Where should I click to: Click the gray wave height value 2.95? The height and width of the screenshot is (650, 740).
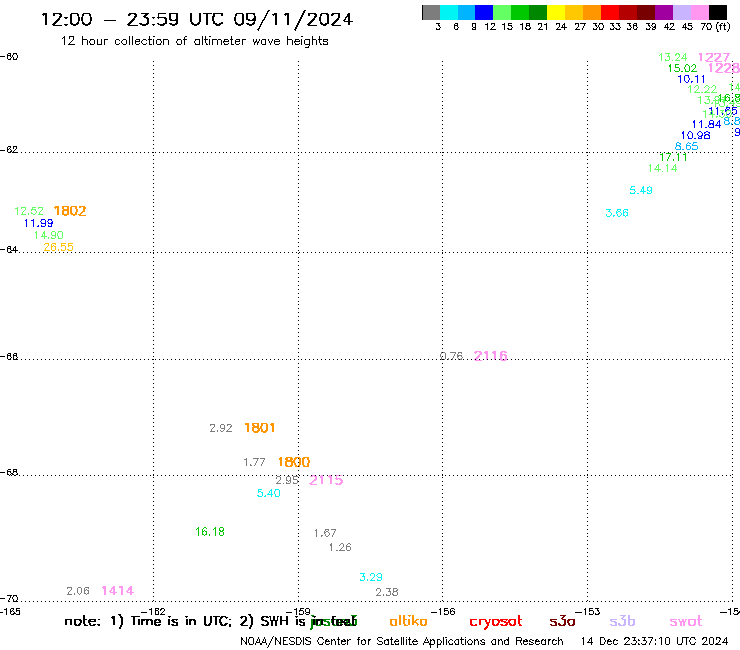[287, 481]
